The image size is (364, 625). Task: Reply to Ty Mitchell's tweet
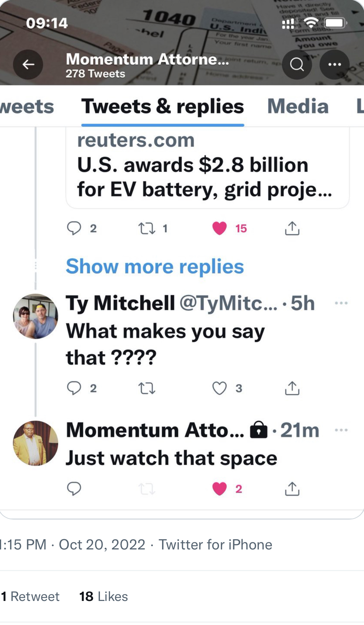coord(74,388)
